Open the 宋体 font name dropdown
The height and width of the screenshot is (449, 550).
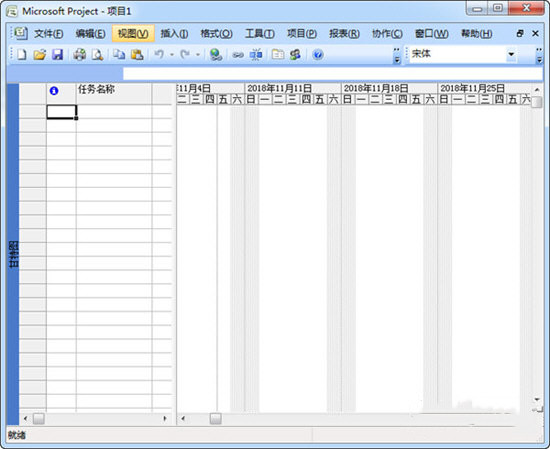coord(511,54)
